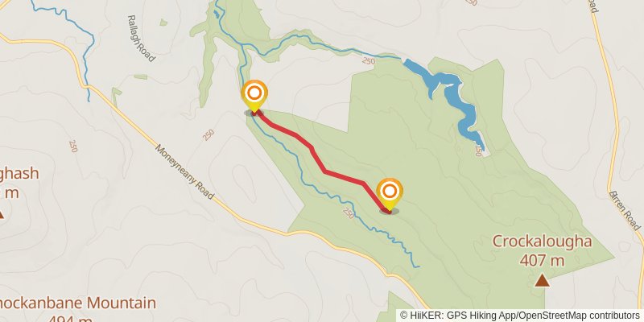The height and width of the screenshot is (322, 644).
Task: Select the Crockalougha summit triangle icon
Action: pyautogui.click(x=542, y=280)
